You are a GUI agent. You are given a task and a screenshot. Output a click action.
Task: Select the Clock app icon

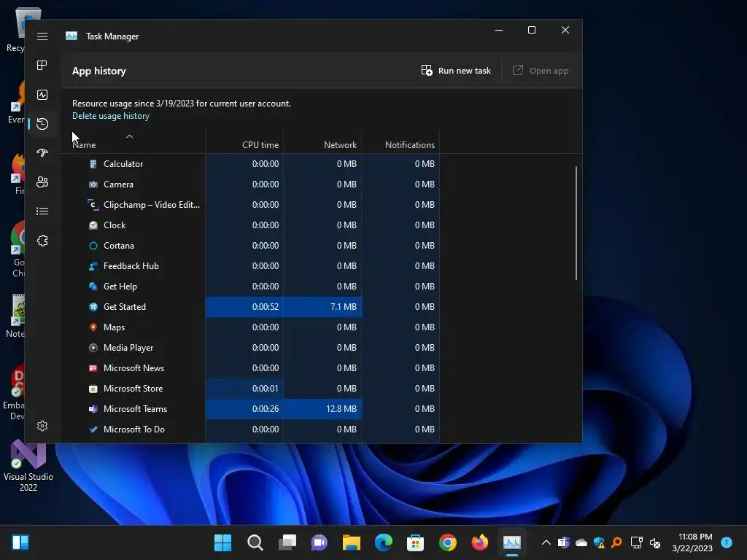[x=93, y=225]
